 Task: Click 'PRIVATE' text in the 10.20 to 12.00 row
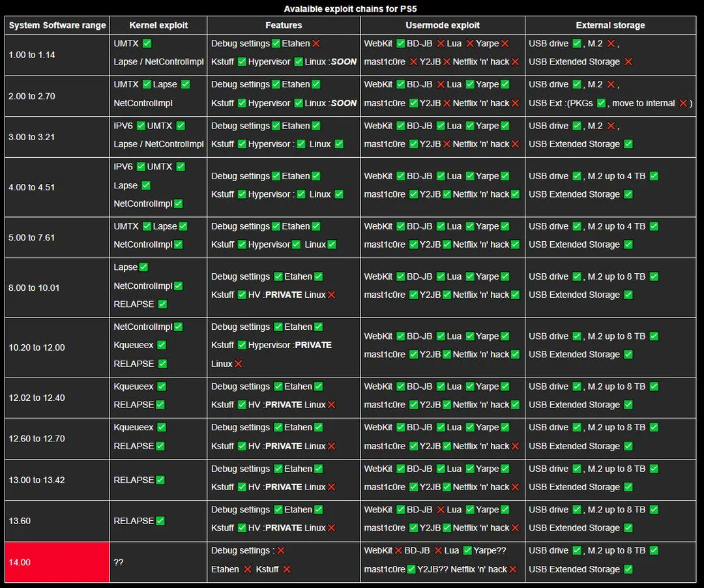click(314, 345)
